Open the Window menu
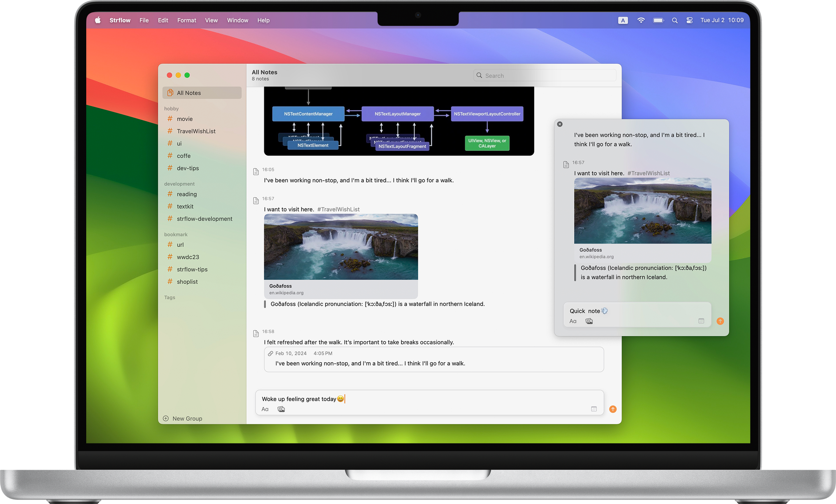Image resolution: width=836 pixels, height=504 pixels. (237, 20)
